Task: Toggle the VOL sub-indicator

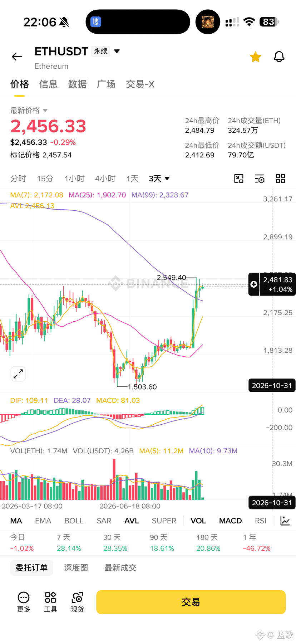Action: point(198,521)
